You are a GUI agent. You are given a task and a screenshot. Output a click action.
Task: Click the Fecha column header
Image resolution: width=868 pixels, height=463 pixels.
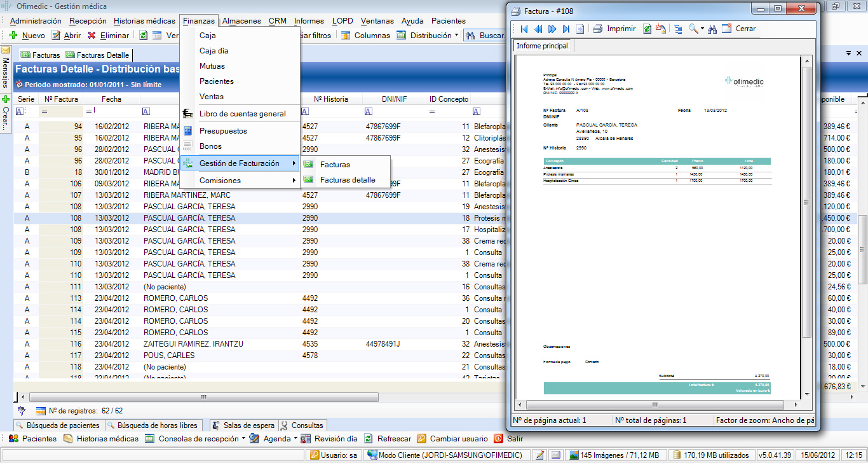112,99
